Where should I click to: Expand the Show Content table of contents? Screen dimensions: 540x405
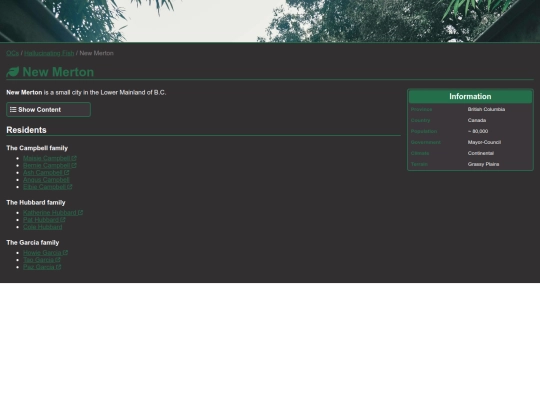(49, 110)
